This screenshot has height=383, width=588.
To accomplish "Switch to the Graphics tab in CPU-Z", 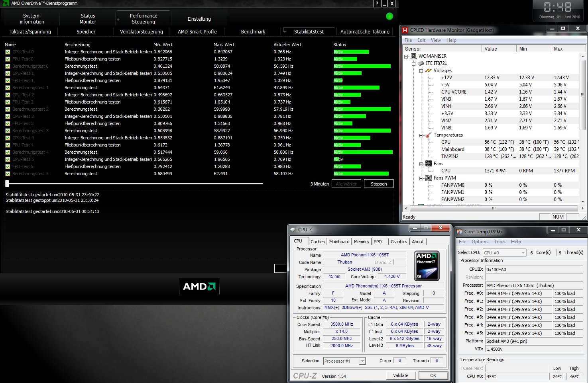I will pyautogui.click(x=399, y=242).
